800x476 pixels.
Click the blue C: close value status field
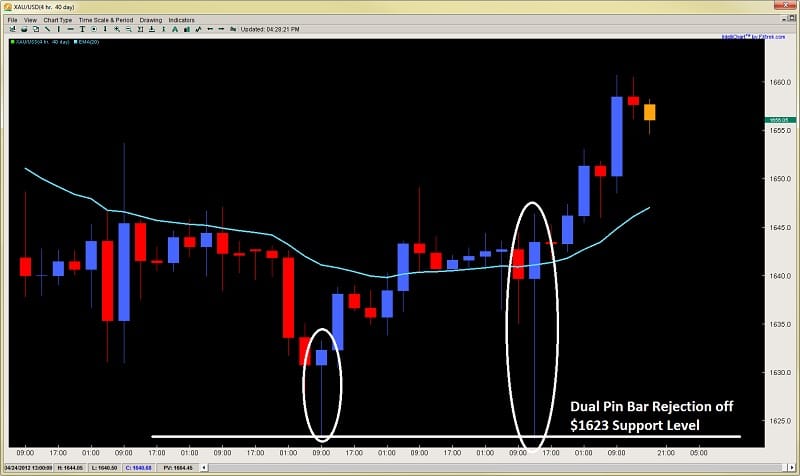139,467
